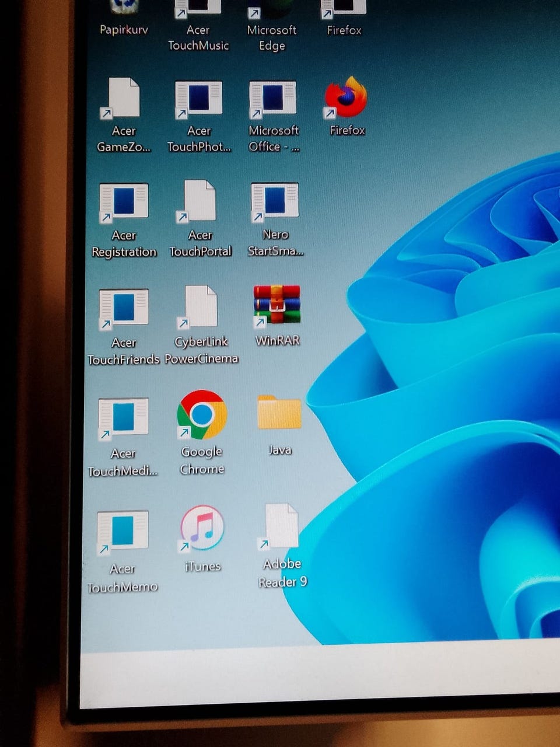Click the Acer TouchMemo shortcut

(x=122, y=552)
